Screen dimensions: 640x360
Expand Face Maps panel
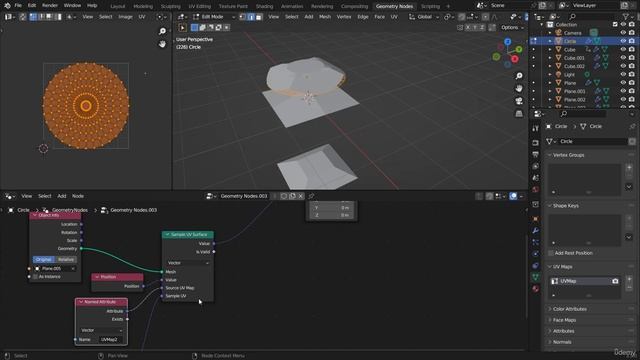tap(550, 320)
